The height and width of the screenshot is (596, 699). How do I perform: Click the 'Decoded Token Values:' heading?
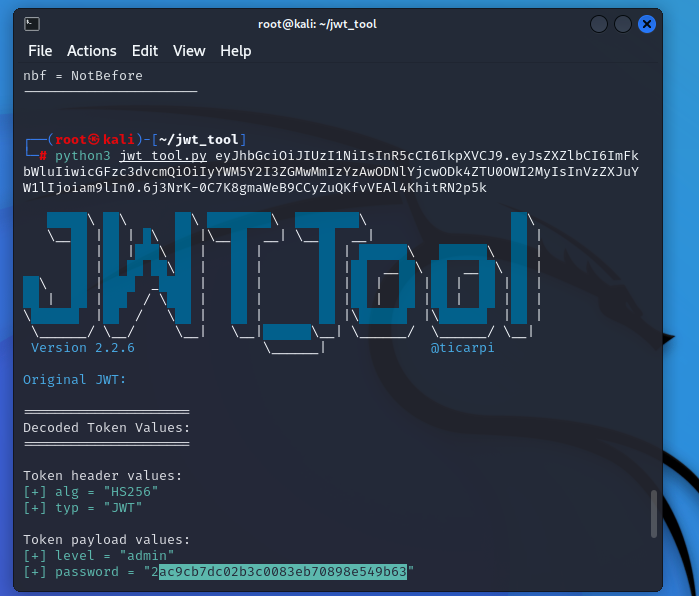(x=107, y=428)
